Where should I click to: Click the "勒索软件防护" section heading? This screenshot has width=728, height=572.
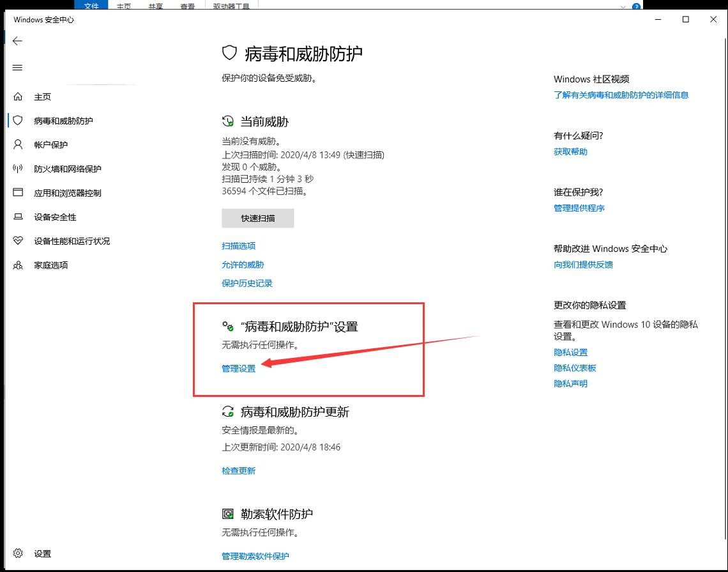point(277,514)
